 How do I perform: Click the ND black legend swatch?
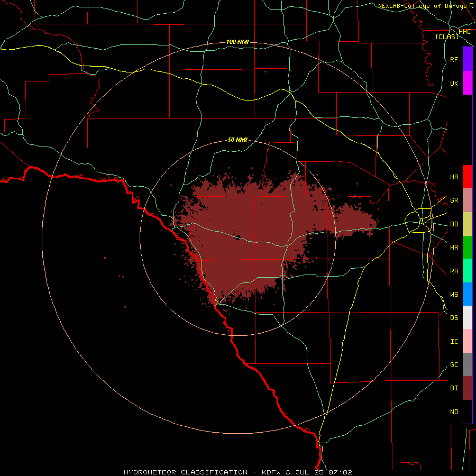[x=467, y=411]
